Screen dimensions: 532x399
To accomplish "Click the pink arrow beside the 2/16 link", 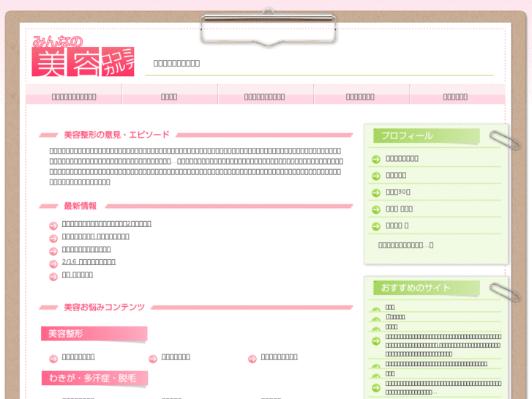I will [x=53, y=264].
